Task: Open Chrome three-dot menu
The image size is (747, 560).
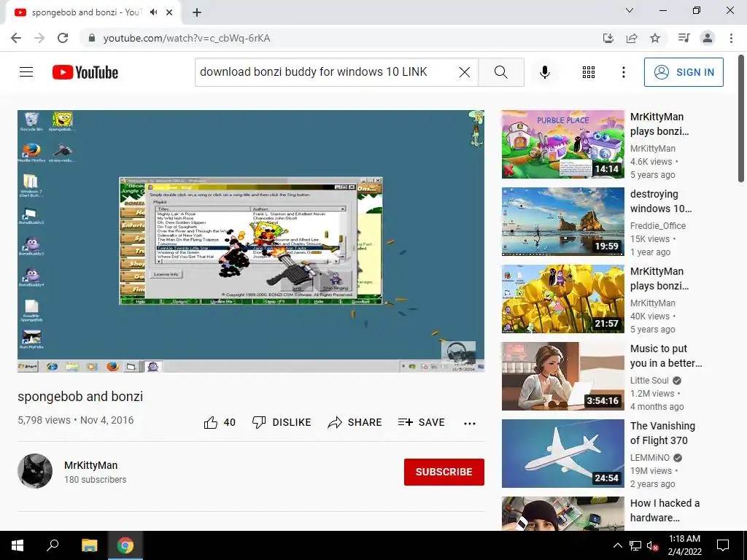Action: 731,38
